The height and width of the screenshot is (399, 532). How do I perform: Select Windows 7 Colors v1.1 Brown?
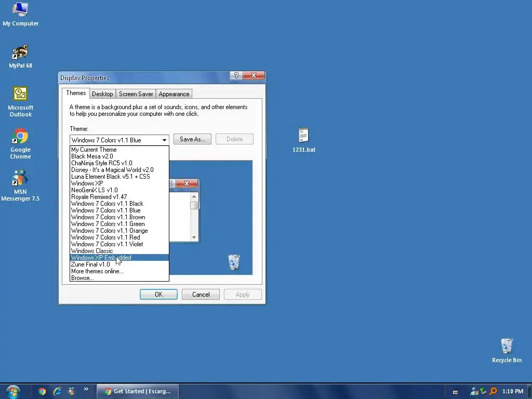click(x=119, y=217)
